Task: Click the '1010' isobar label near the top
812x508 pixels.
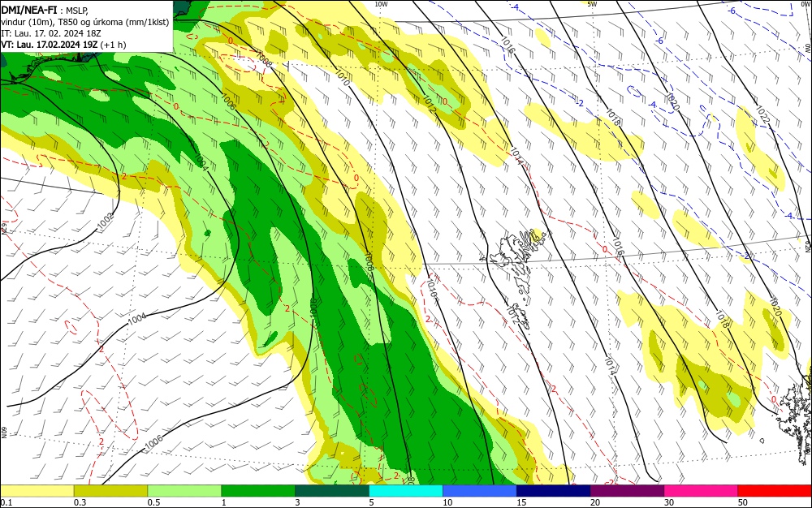Action: point(342,77)
